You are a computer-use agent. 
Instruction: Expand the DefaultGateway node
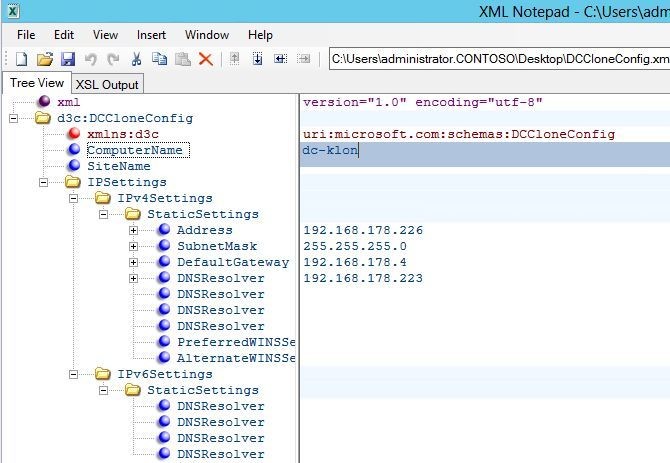133,262
